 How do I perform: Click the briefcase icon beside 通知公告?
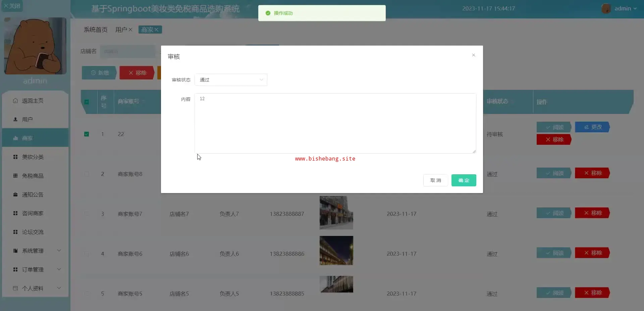(x=15, y=194)
